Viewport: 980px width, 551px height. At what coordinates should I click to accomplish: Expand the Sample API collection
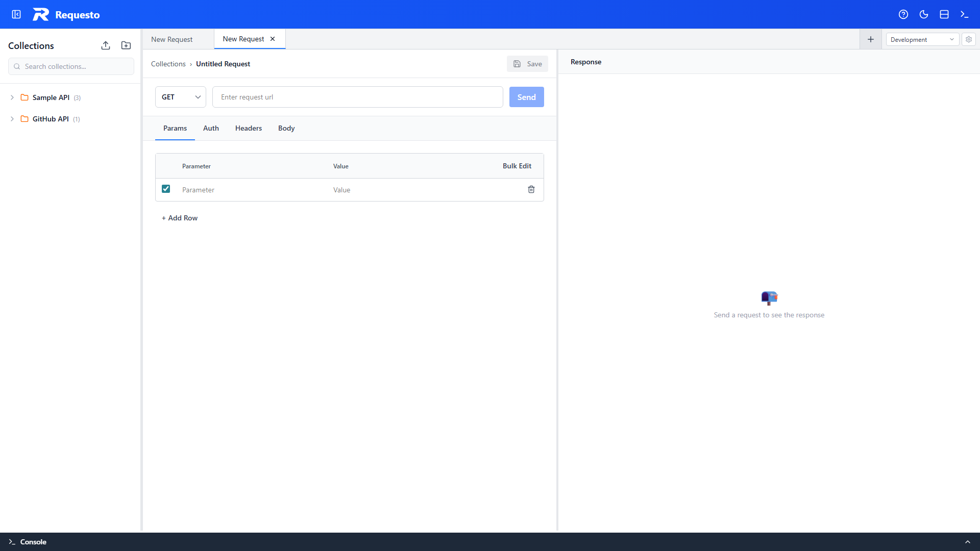(12, 97)
